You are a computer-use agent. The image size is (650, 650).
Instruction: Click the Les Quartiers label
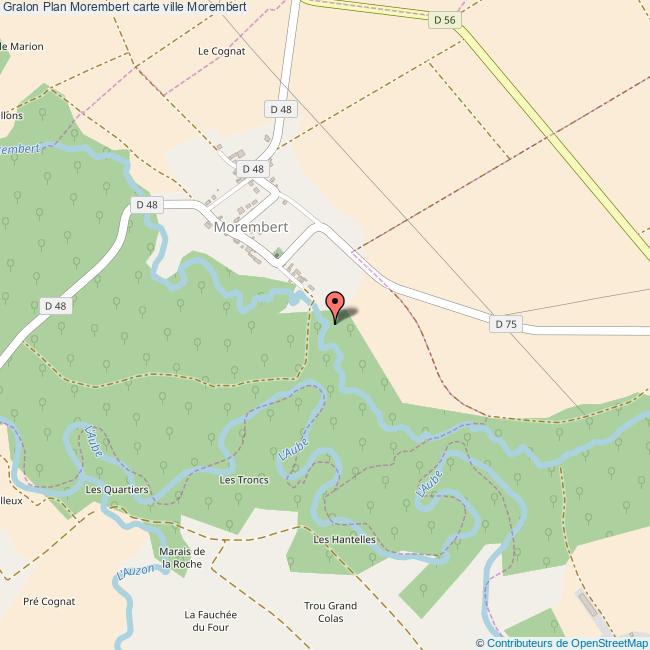pos(117,490)
